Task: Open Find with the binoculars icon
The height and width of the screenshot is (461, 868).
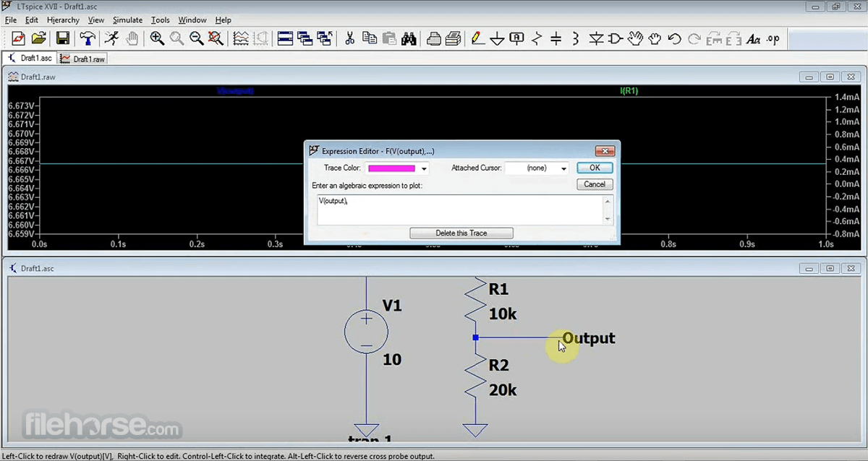Action: click(409, 38)
